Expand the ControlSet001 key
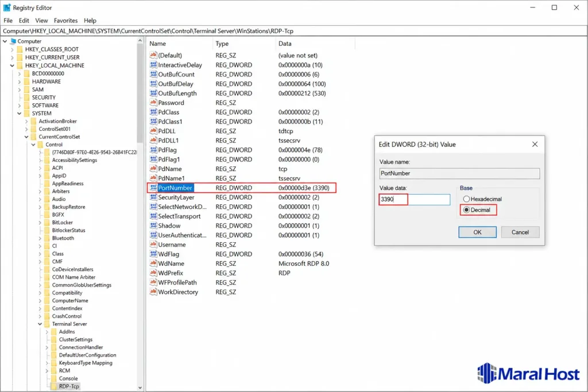This screenshot has width=588, height=392. [x=26, y=129]
